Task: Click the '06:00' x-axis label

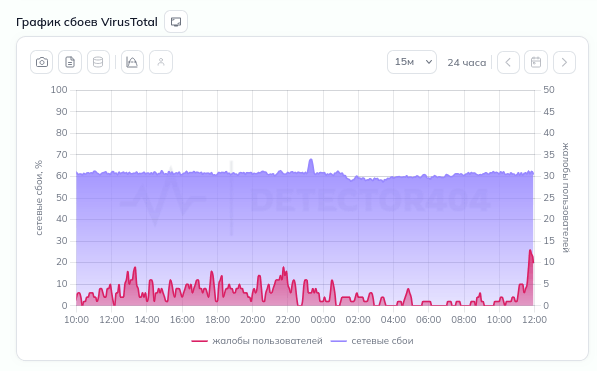Action: click(x=428, y=319)
